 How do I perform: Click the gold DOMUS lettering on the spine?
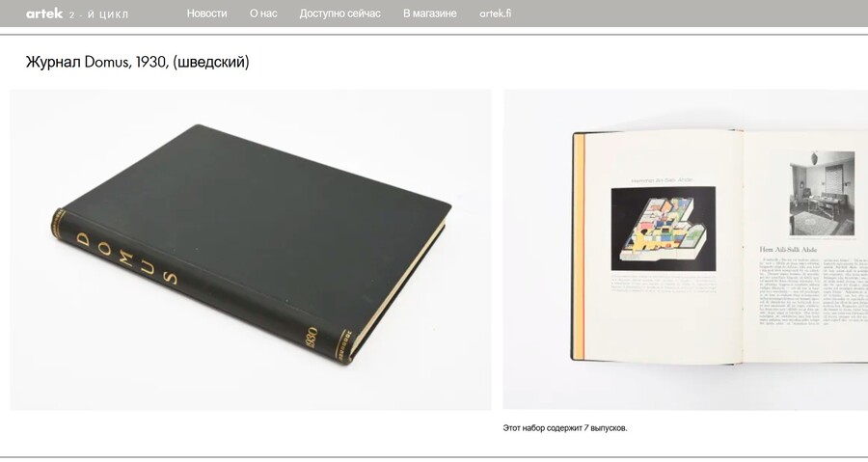tap(126, 258)
